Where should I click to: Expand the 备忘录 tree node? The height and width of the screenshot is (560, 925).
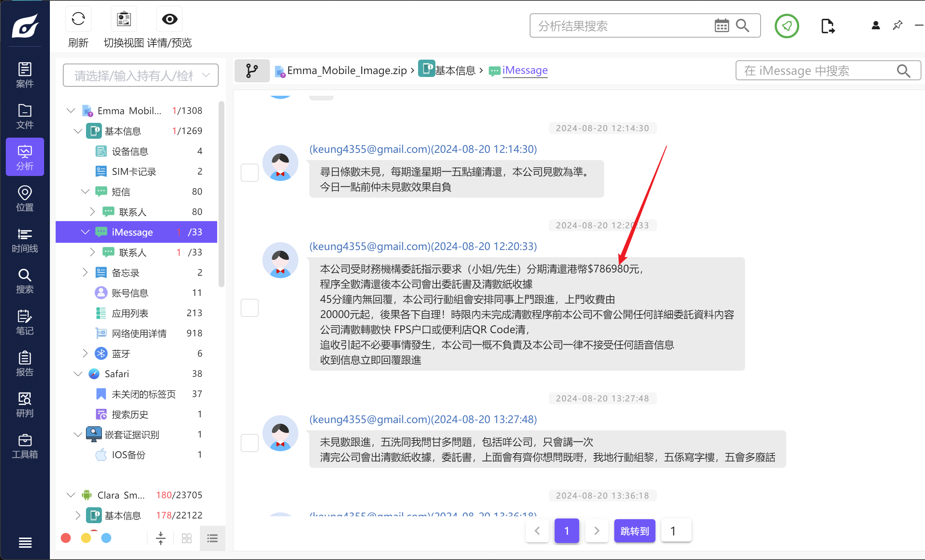coord(85,272)
